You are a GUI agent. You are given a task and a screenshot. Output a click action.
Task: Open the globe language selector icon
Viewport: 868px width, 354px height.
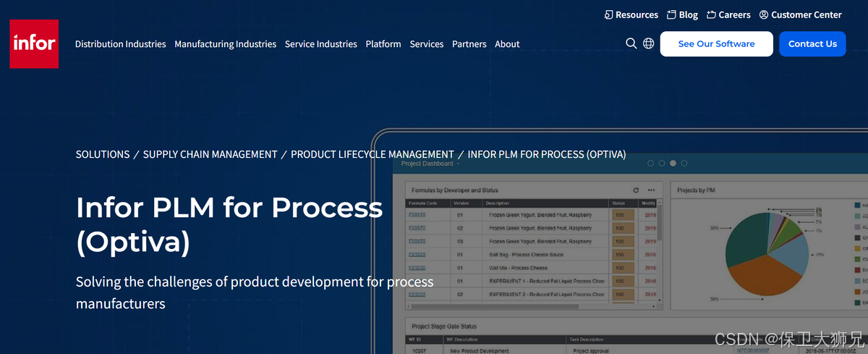(x=649, y=43)
